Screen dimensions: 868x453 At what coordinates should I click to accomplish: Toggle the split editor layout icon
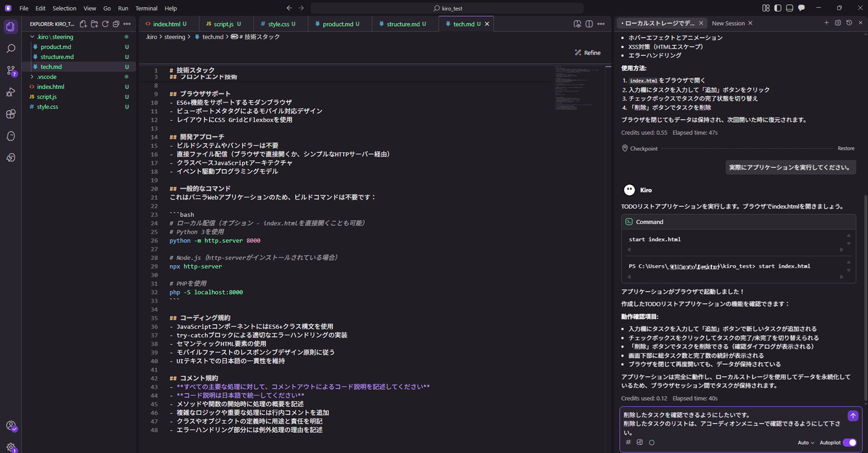tap(589, 24)
